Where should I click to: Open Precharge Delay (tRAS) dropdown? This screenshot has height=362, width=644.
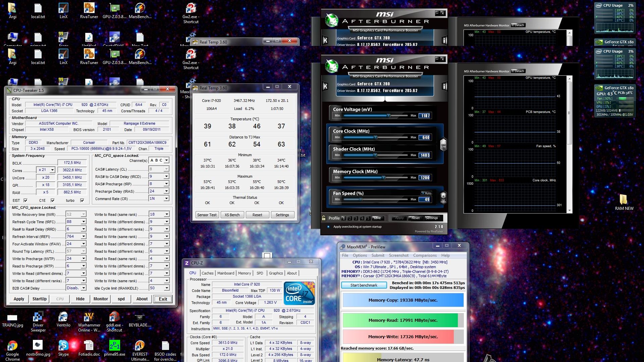coord(166,191)
